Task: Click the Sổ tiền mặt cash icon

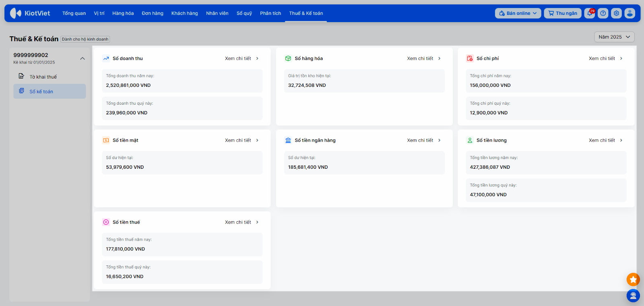Action: pos(106,140)
